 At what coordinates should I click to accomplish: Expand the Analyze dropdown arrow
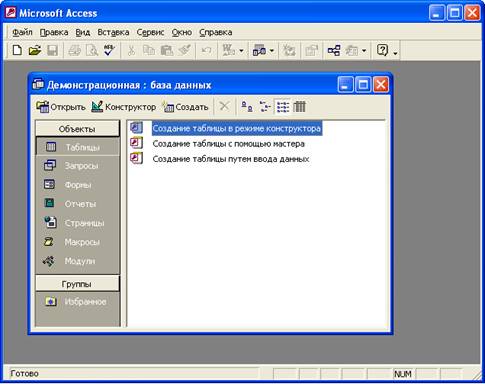click(272, 51)
